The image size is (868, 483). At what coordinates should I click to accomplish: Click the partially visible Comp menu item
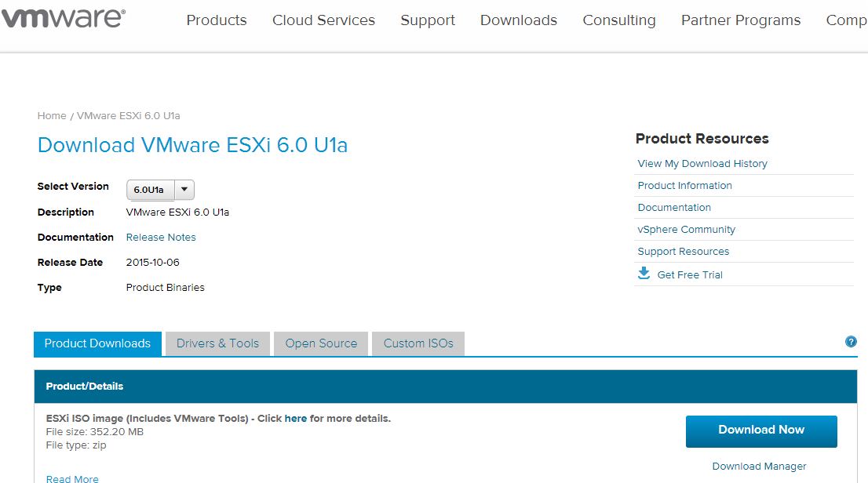(x=846, y=20)
